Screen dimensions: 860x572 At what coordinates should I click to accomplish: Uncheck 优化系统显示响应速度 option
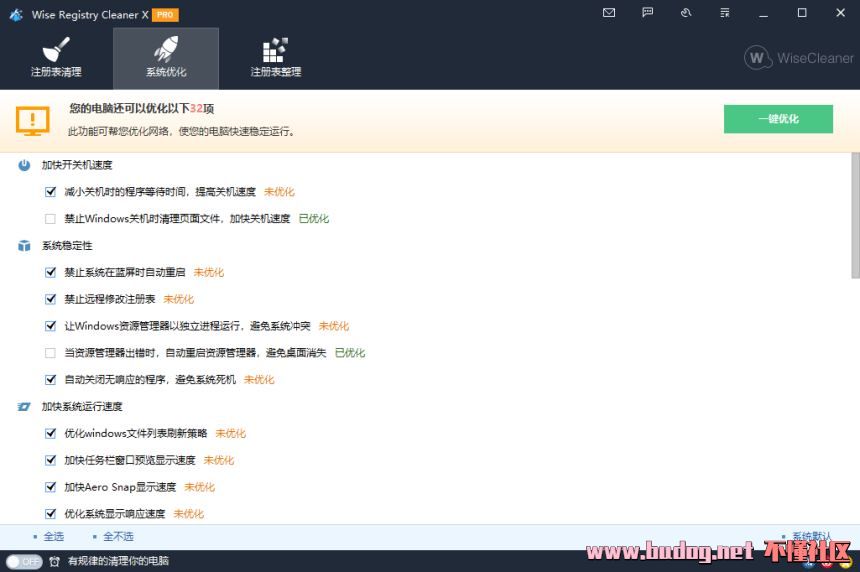click(x=50, y=514)
